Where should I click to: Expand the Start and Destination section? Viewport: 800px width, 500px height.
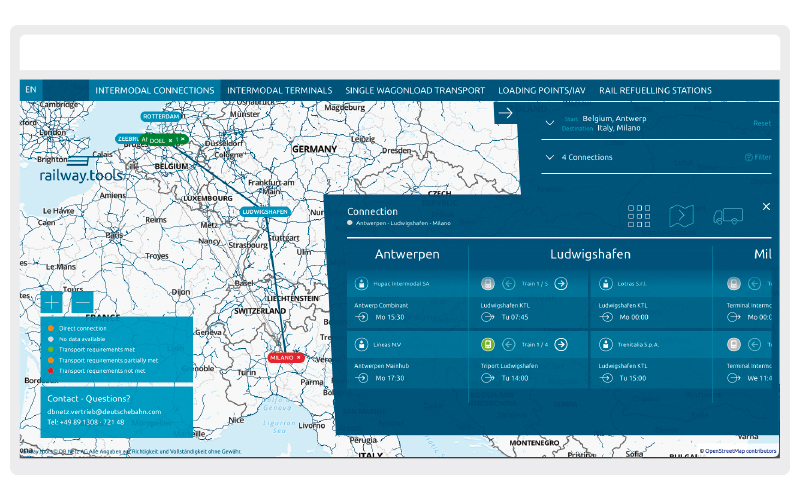click(549, 122)
